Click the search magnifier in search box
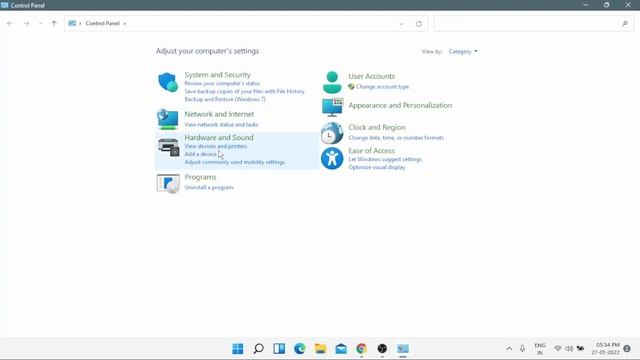 click(624, 24)
